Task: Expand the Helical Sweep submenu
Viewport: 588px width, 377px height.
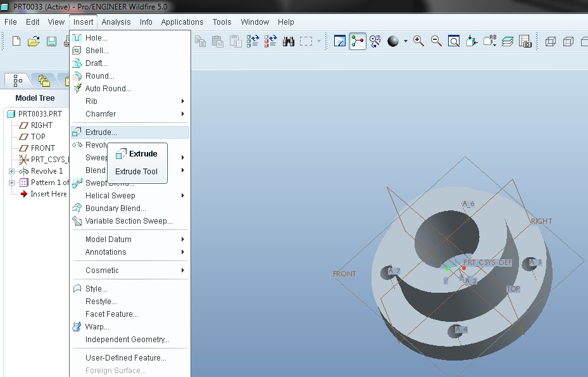Action: (x=130, y=196)
